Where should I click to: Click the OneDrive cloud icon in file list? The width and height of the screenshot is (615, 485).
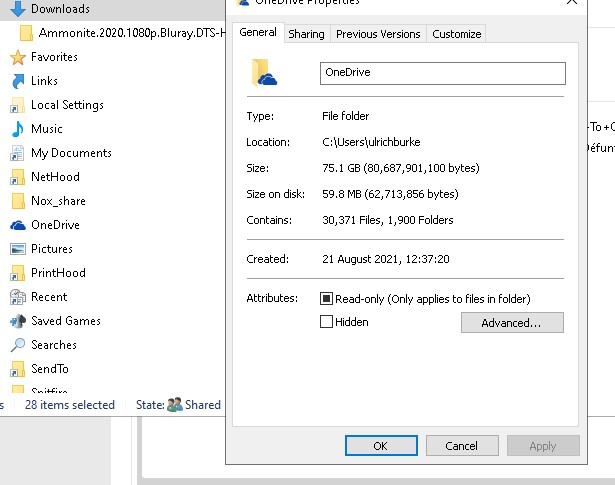click(18, 225)
